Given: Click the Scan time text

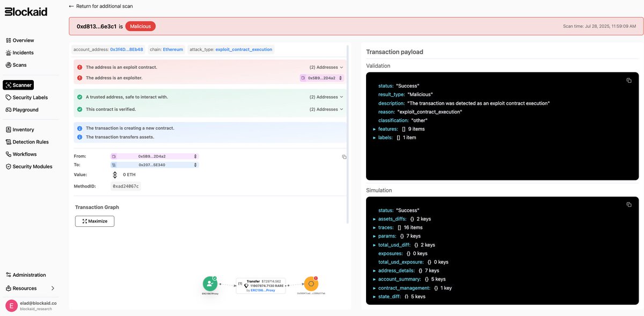Looking at the screenshot, I should click(x=599, y=26).
